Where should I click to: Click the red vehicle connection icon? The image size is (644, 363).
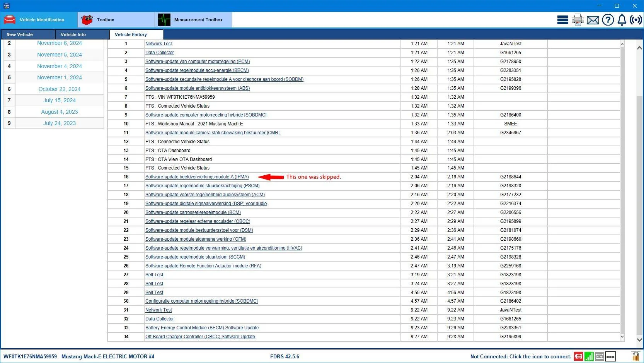[578, 356]
